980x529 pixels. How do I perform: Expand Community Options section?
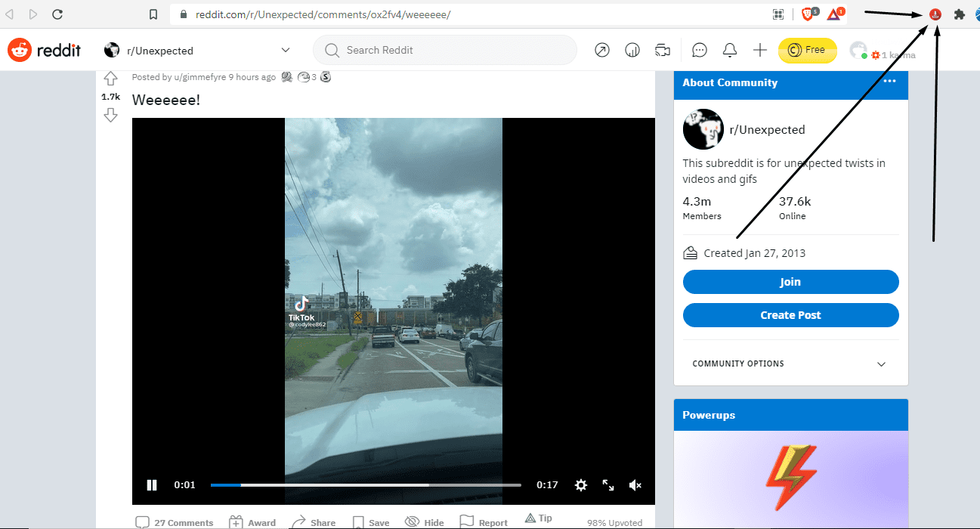pyautogui.click(x=881, y=363)
